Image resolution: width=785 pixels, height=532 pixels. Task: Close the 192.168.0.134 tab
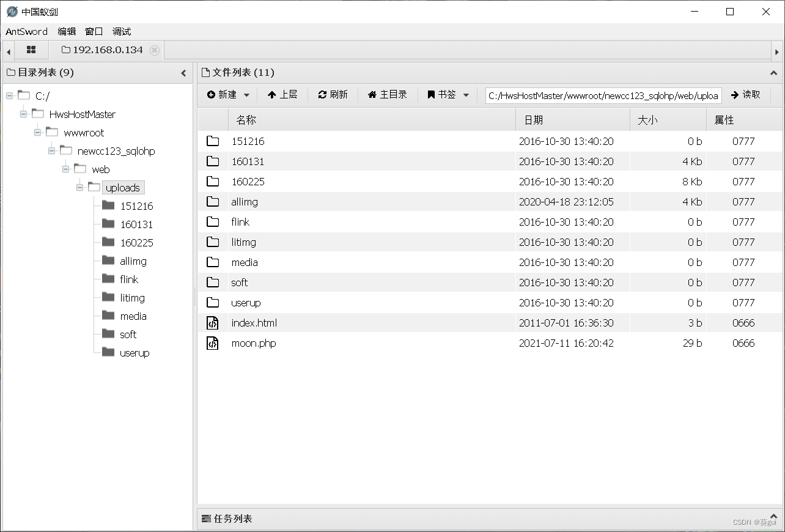[155, 50]
